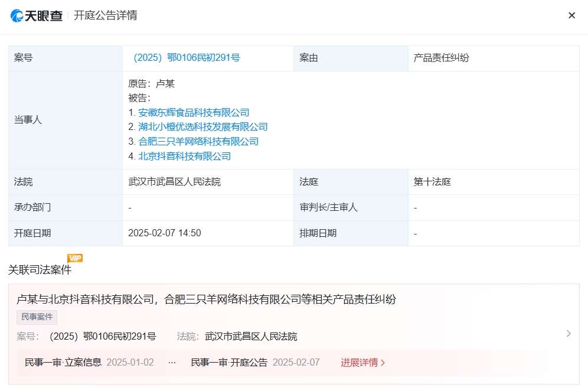The height and width of the screenshot is (391, 588).
Task: Click the 开庭日期 label cell
Action: [66, 233]
